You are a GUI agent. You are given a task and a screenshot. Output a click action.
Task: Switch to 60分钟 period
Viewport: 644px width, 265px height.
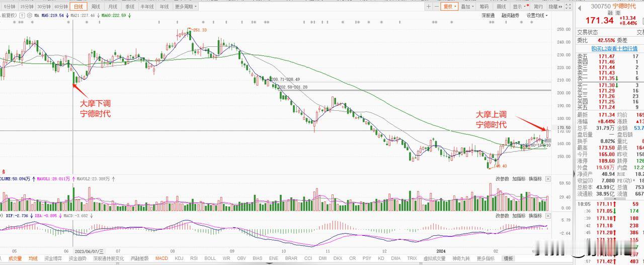point(61,7)
